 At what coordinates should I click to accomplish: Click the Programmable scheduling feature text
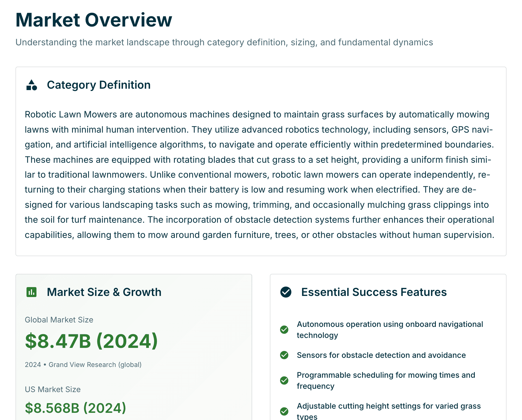click(386, 380)
